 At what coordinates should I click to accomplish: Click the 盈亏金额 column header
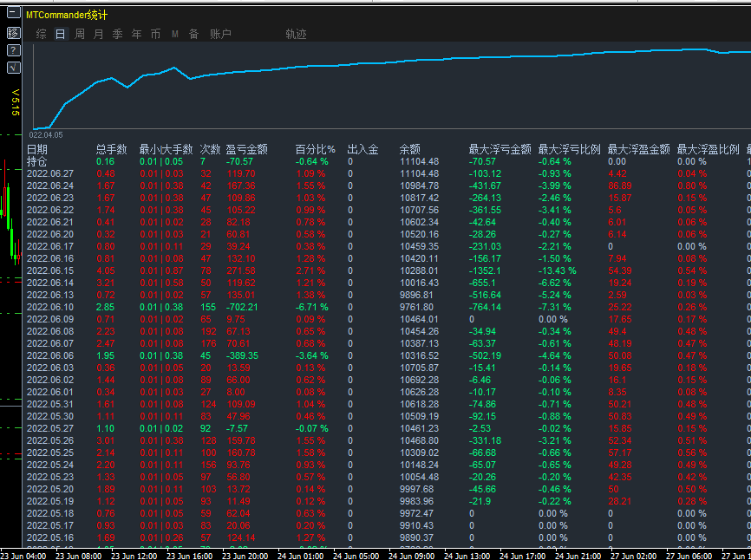[246, 149]
